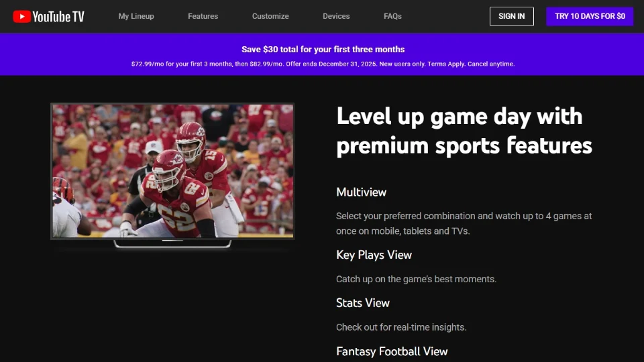The width and height of the screenshot is (644, 362).
Task: Select the Stats View feature heading
Action: pyautogui.click(x=362, y=303)
